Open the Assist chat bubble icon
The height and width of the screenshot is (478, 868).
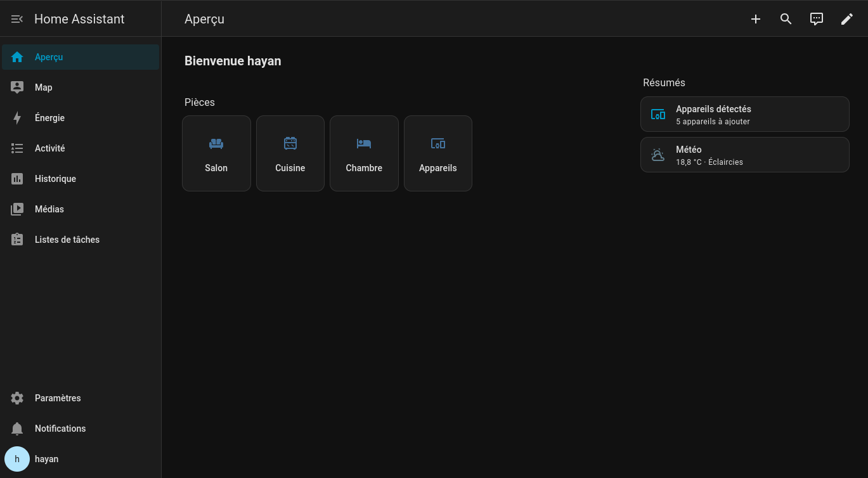click(x=816, y=19)
